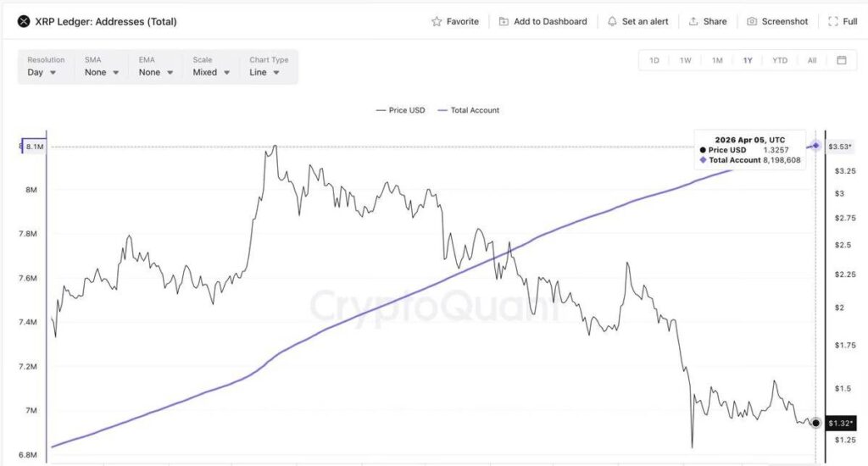Open the calendar date picker icon
This screenshot has width=868, height=466.
click(842, 60)
